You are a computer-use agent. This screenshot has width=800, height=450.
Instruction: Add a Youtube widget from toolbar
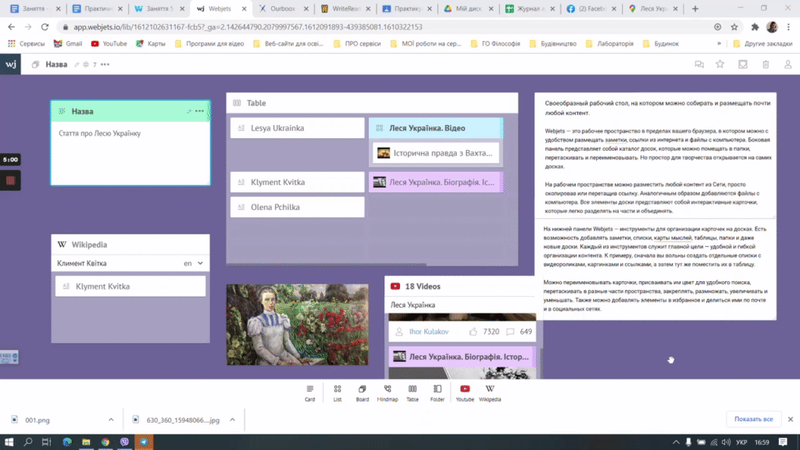coord(465,392)
